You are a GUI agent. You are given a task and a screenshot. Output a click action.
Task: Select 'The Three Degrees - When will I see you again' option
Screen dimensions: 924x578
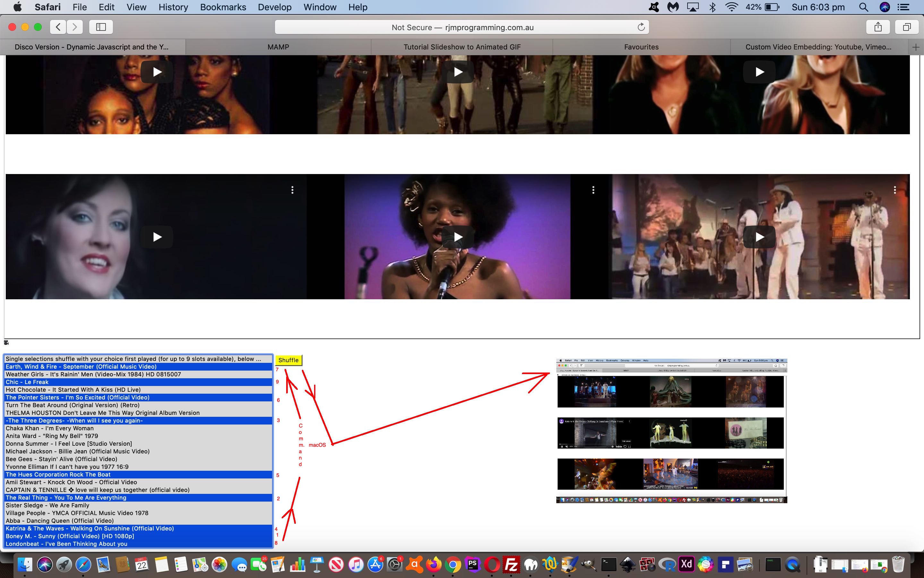[x=138, y=421]
